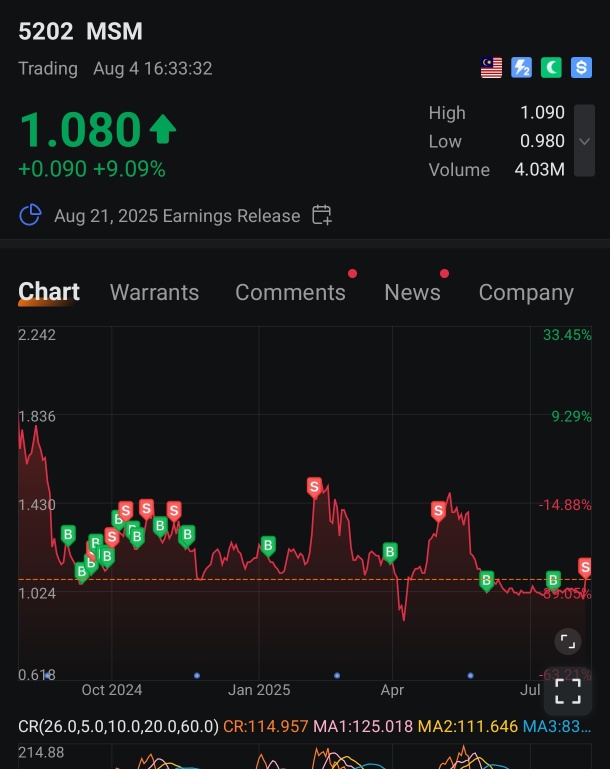The image size is (610, 769).
Task: Tap the sell marker near the May peak
Action: click(x=438, y=511)
